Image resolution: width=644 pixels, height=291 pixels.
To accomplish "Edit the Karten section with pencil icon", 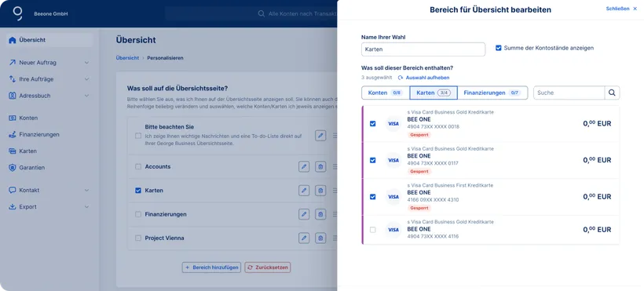I will click(304, 191).
